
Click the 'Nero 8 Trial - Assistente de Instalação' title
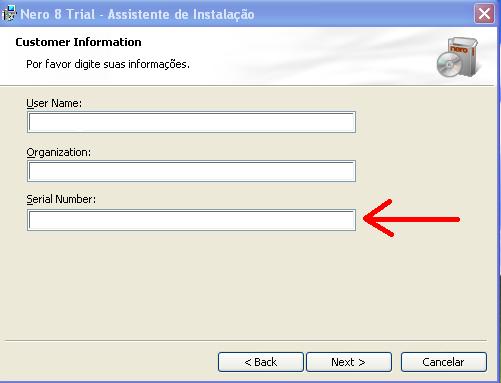(x=137, y=15)
